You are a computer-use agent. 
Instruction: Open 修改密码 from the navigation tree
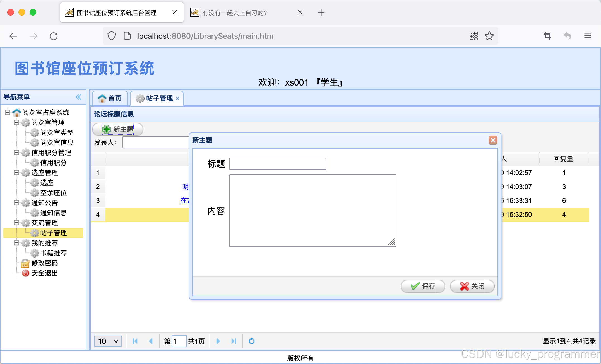point(44,263)
